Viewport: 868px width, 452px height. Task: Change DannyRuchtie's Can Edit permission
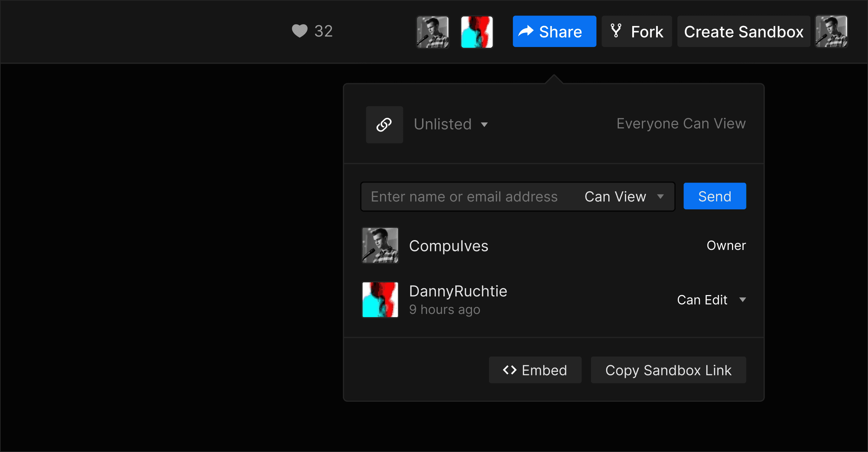point(711,300)
